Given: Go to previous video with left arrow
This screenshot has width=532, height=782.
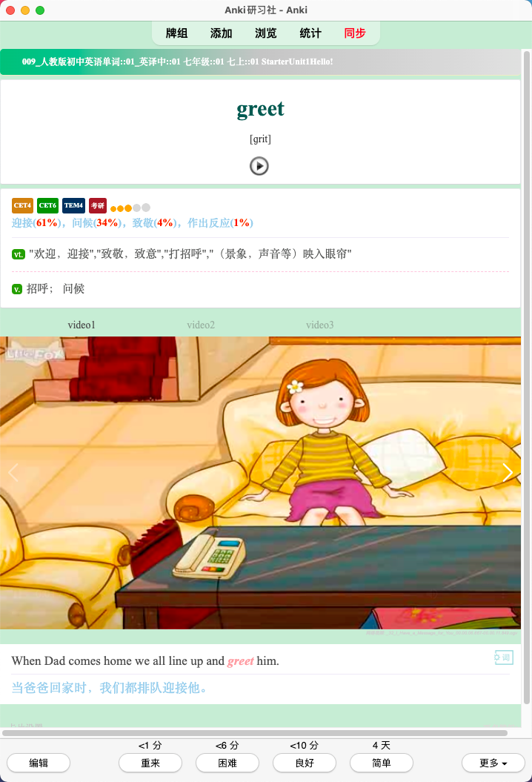Looking at the screenshot, I should (x=13, y=472).
